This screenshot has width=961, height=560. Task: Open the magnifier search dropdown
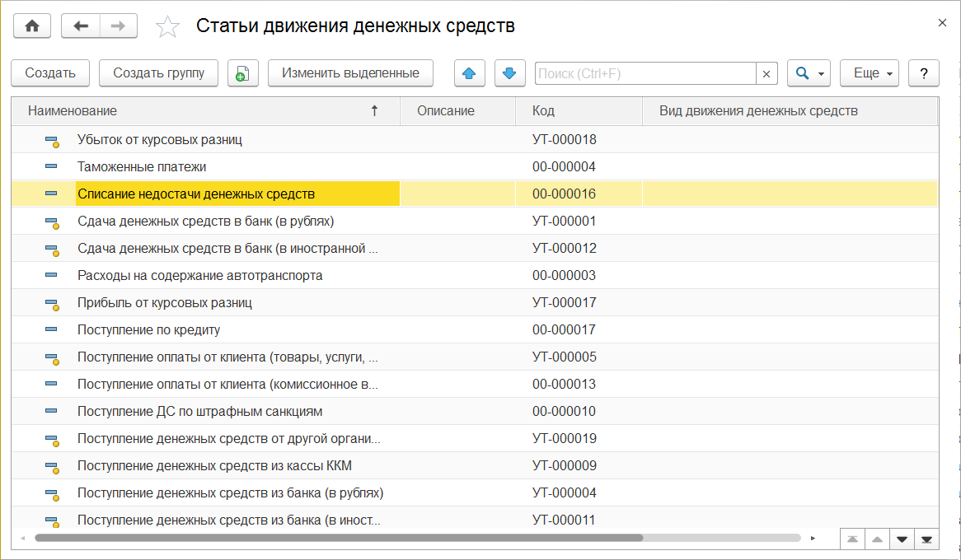pyautogui.click(x=808, y=73)
